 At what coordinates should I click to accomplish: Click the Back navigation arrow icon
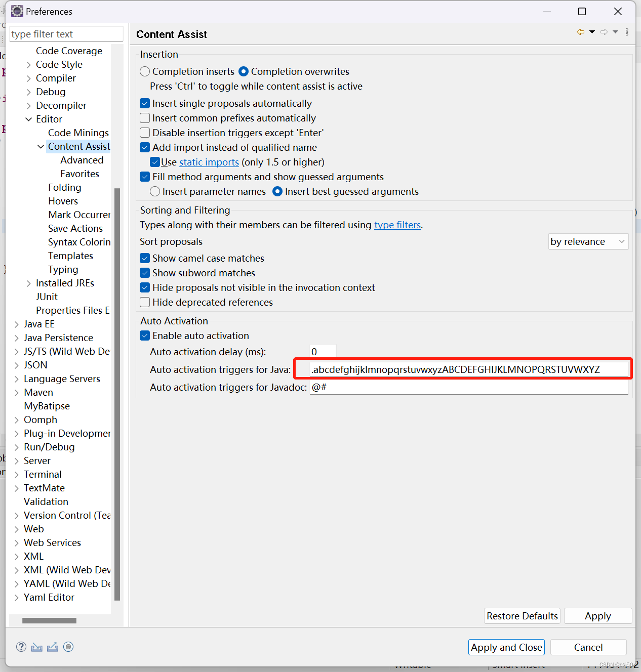pyautogui.click(x=581, y=32)
